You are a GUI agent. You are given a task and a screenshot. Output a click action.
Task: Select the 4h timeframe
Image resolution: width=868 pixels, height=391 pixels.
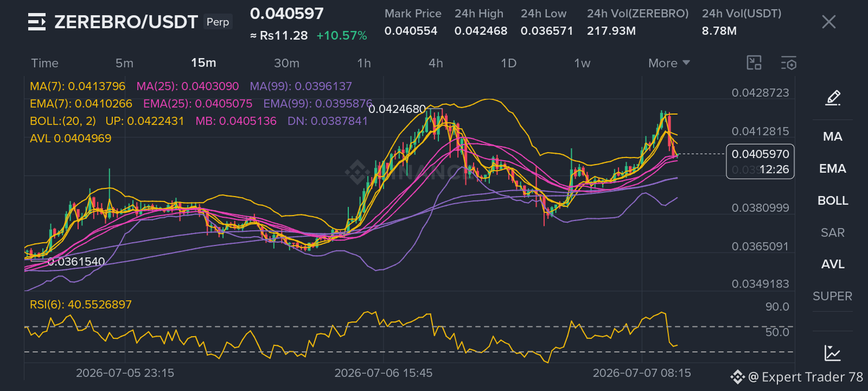pyautogui.click(x=436, y=63)
